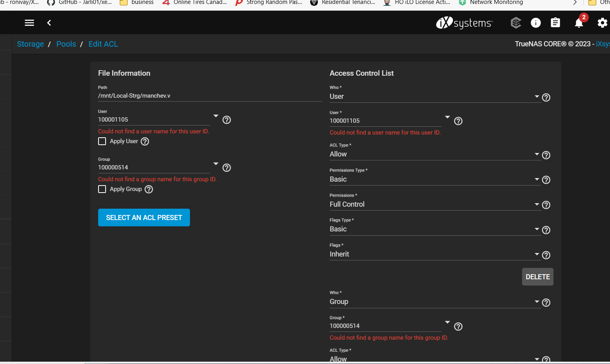Enable the Apply User checkbox
The height and width of the screenshot is (364, 610).
coord(102,141)
